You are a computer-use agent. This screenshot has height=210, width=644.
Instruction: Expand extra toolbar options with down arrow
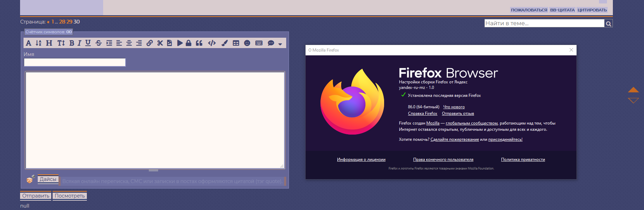(x=280, y=44)
